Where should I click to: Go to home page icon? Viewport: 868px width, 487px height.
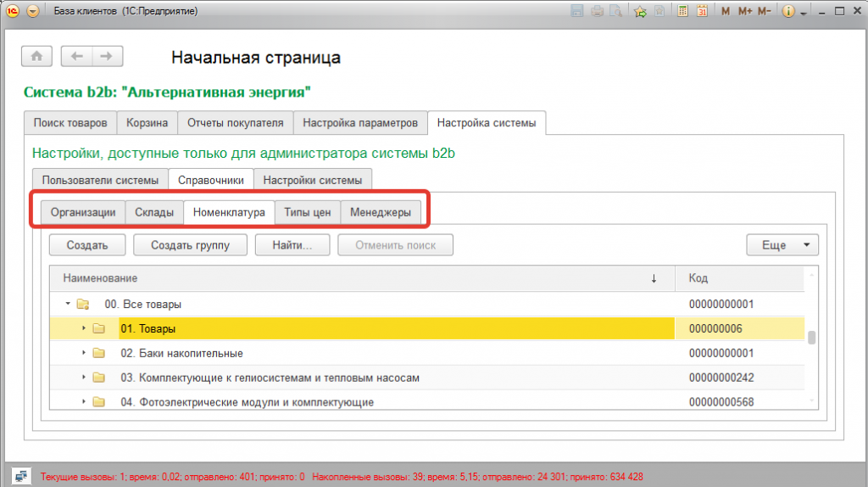pyautogui.click(x=36, y=56)
